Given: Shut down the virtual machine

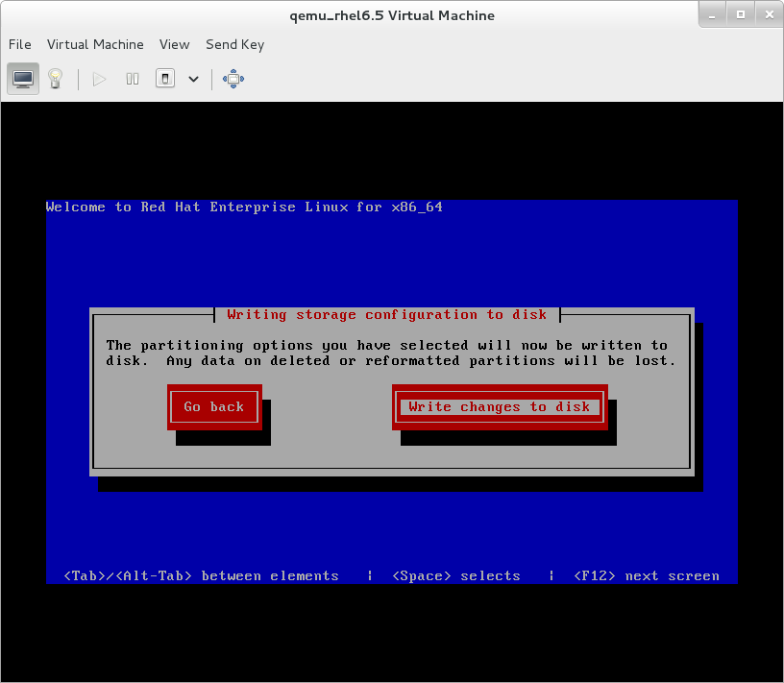Looking at the screenshot, I should click(165, 79).
